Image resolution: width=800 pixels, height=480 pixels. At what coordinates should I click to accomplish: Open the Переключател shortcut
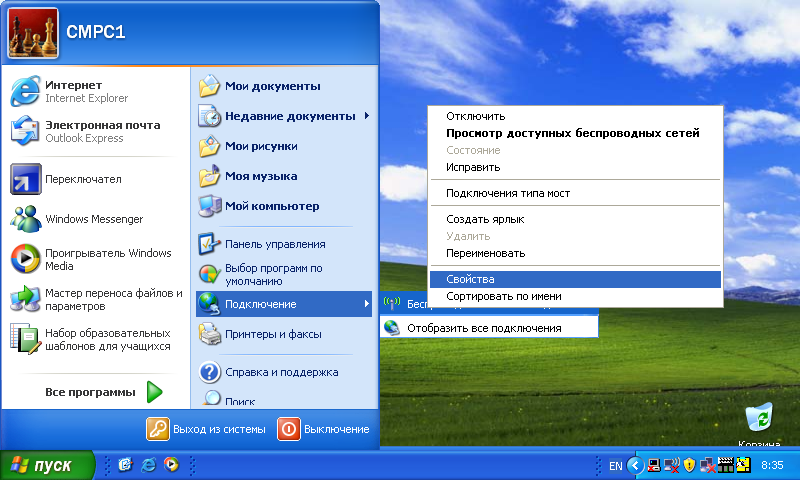[95, 179]
